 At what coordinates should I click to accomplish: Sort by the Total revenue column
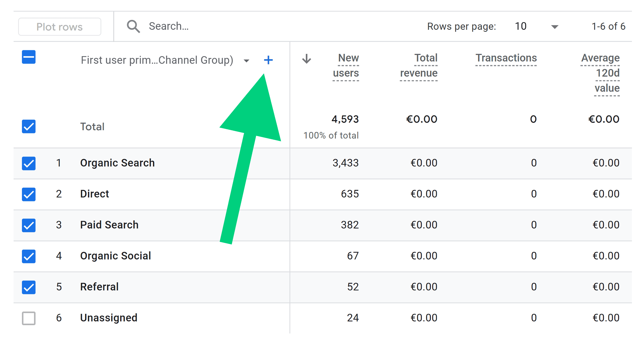pos(419,65)
